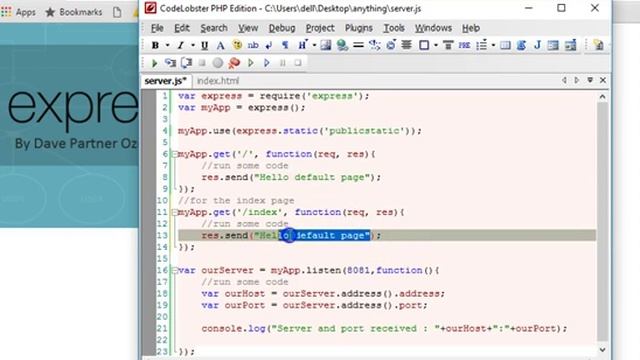Open the Search menu
The image size is (640, 360).
pos(214,28)
